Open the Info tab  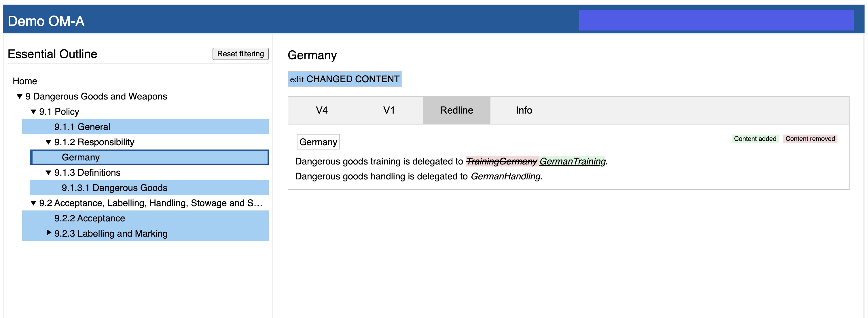(524, 110)
